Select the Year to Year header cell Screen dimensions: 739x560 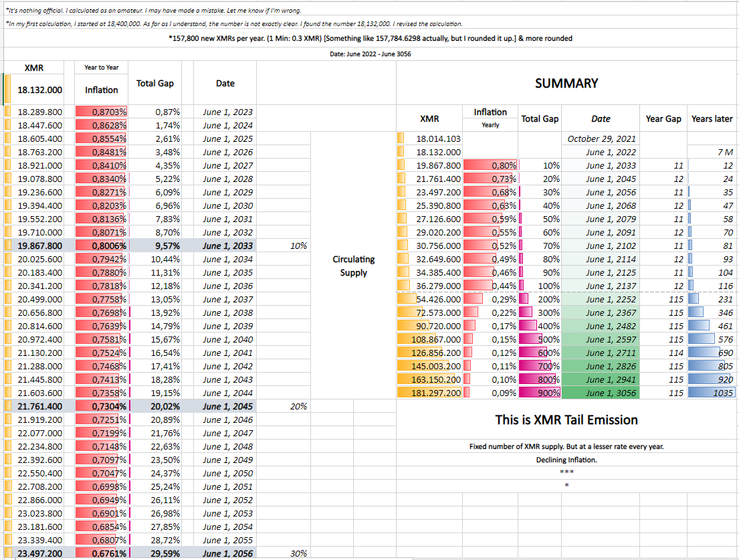pos(102,68)
